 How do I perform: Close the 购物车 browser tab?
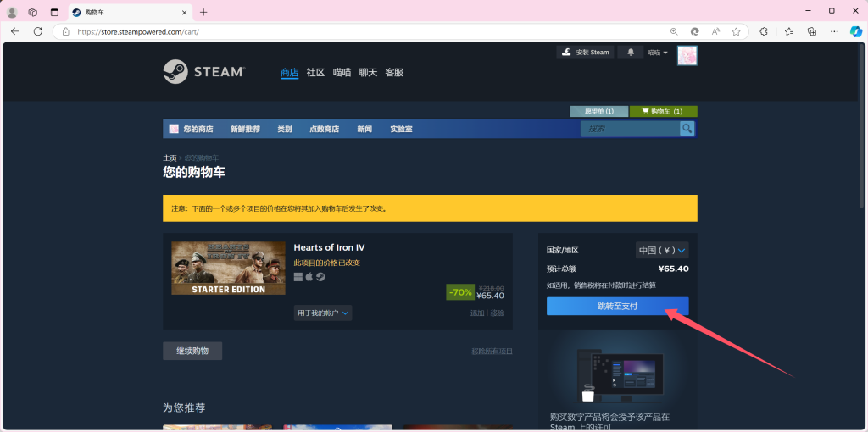183,12
